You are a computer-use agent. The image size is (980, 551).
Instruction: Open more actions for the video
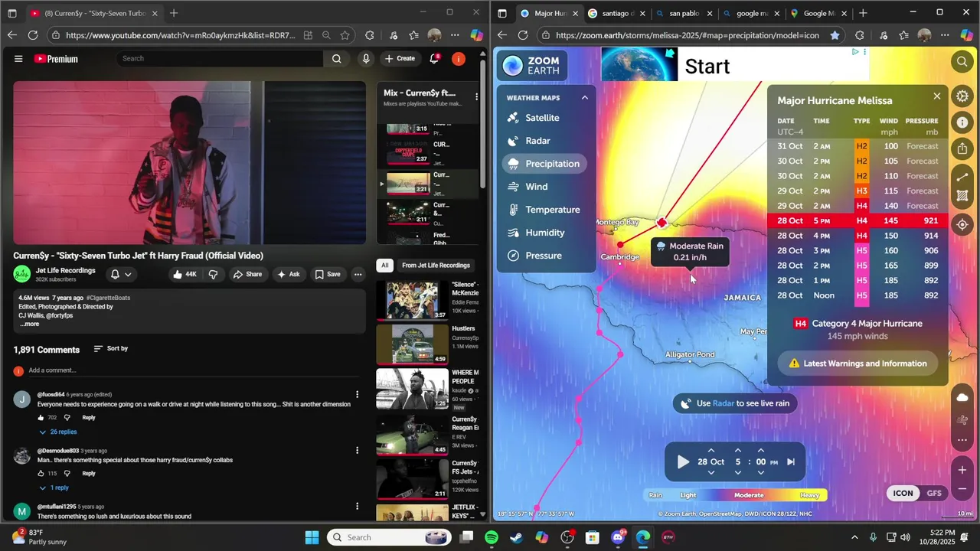358,274
